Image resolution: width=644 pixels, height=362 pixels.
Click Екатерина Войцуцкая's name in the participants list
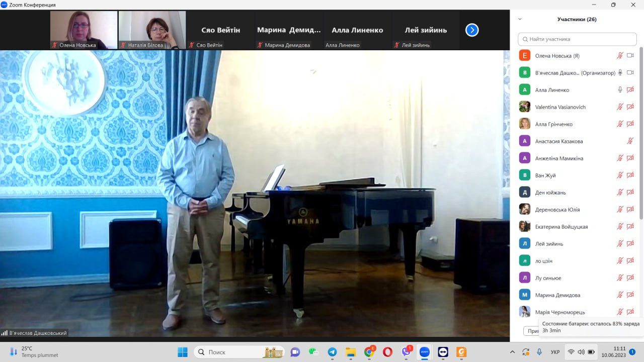click(561, 227)
